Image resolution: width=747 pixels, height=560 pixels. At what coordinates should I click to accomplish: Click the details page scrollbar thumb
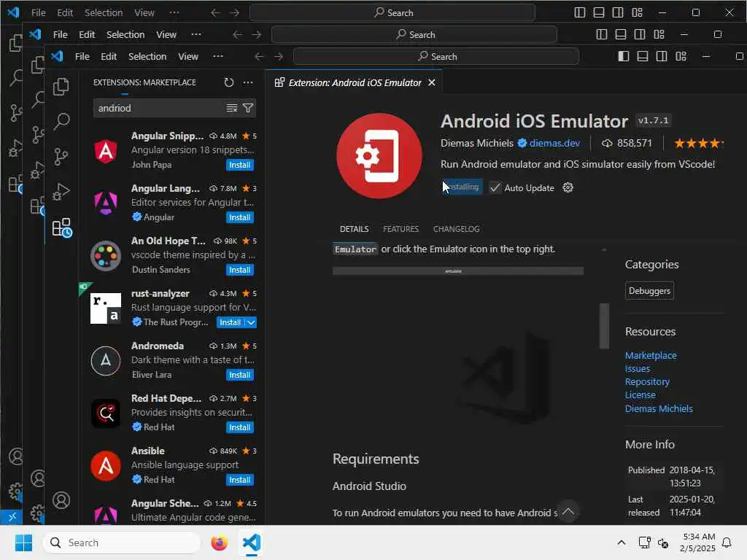click(605, 326)
